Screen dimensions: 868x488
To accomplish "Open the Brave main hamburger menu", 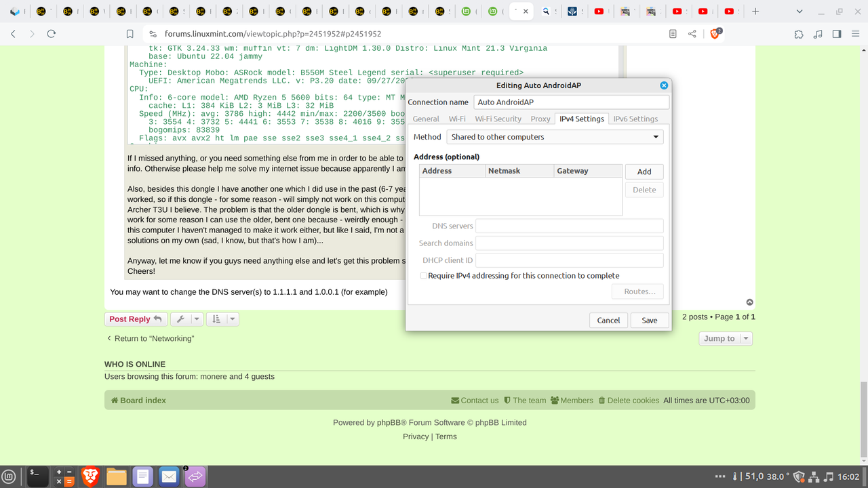I will point(856,34).
